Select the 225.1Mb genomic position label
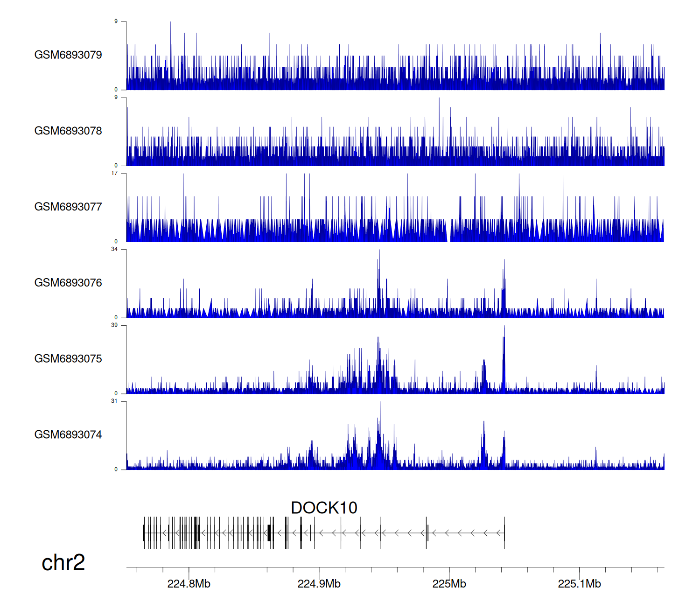This screenshot has height=616, width=700. click(x=579, y=584)
